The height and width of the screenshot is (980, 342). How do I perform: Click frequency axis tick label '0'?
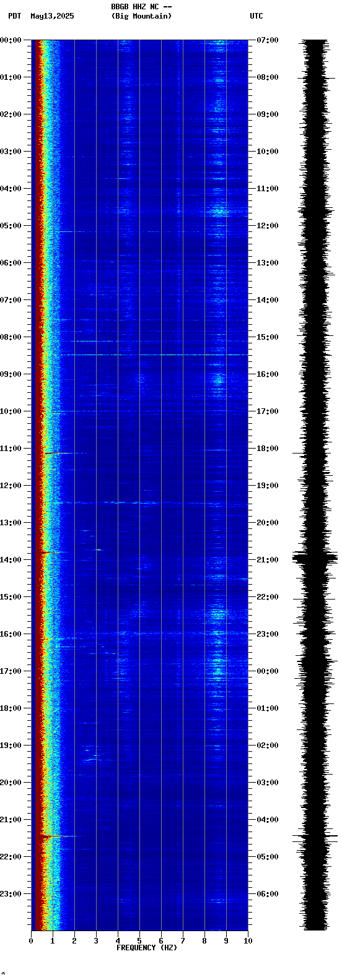click(31, 941)
